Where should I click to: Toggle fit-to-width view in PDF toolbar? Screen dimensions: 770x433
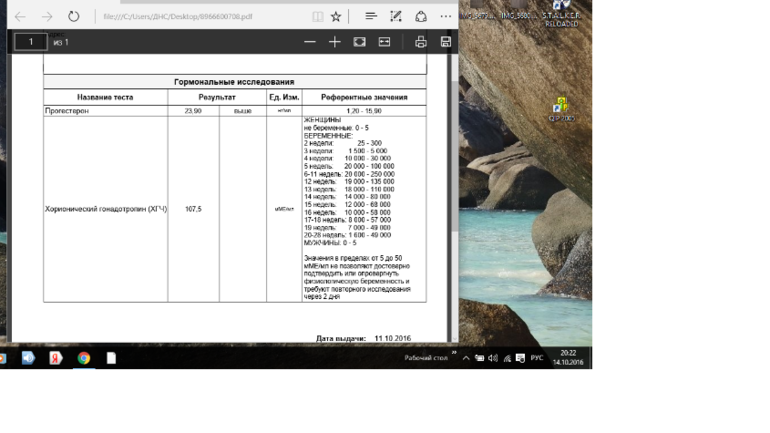[x=384, y=42]
